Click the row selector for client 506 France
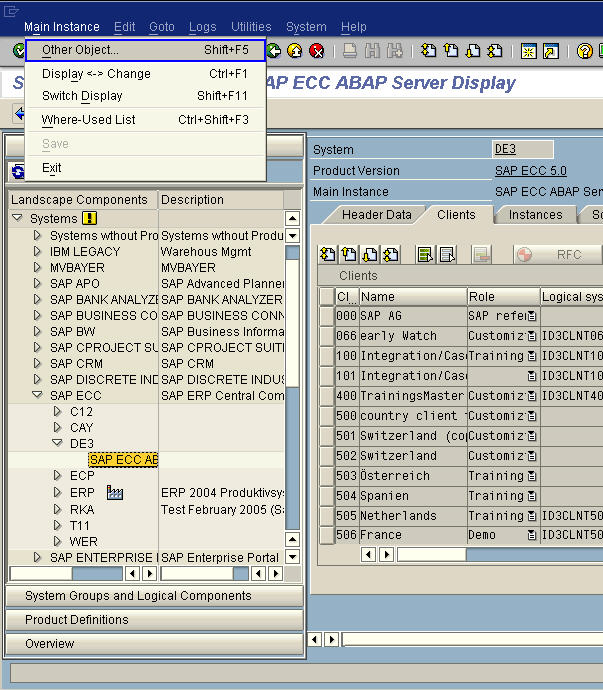 pyautogui.click(x=327, y=535)
